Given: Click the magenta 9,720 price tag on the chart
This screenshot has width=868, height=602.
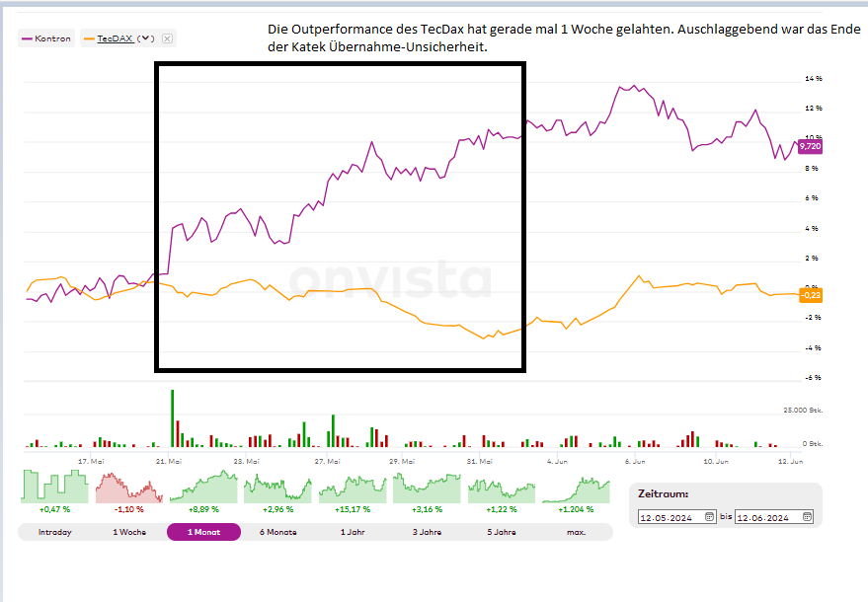Looking at the screenshot, I should [812, 145].
